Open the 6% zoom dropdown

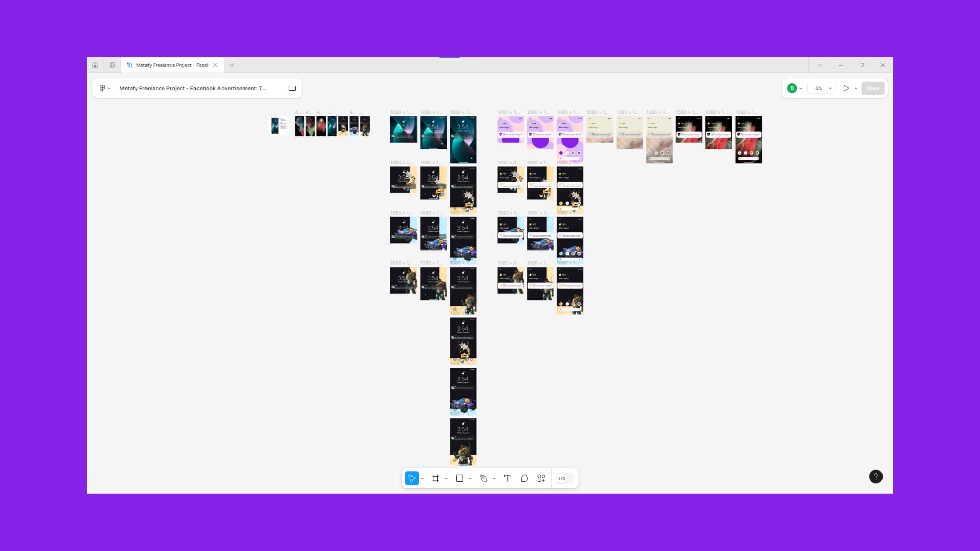click(x=821, y=88)
